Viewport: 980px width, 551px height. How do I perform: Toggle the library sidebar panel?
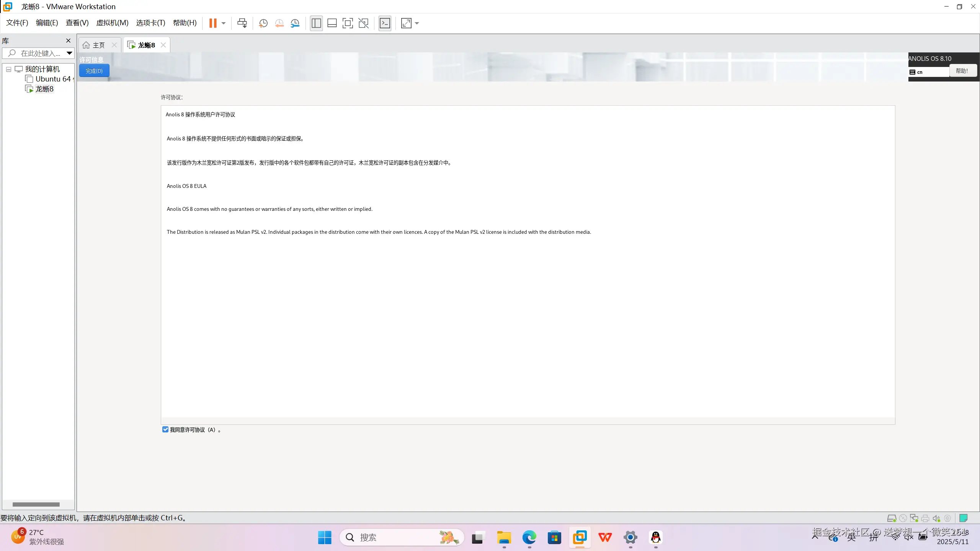[316, 23]
